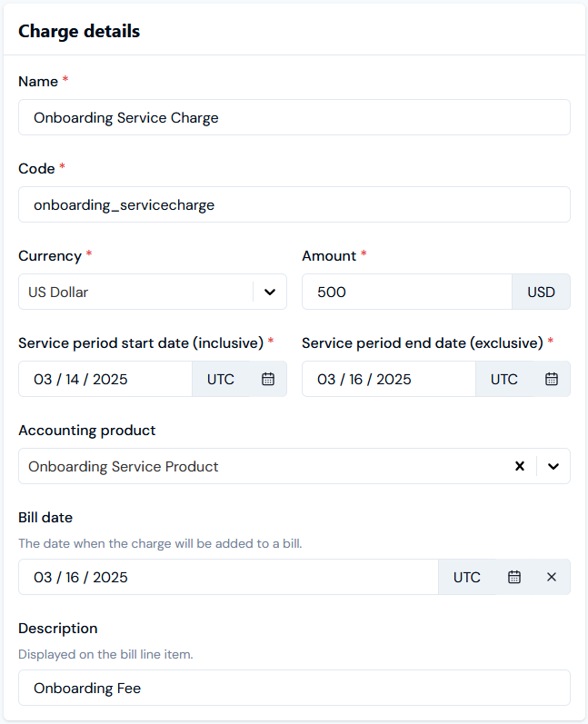Click the UTC label in Bill date field
The height and width of the screenshot is (724, 588).
click(466, 577)
